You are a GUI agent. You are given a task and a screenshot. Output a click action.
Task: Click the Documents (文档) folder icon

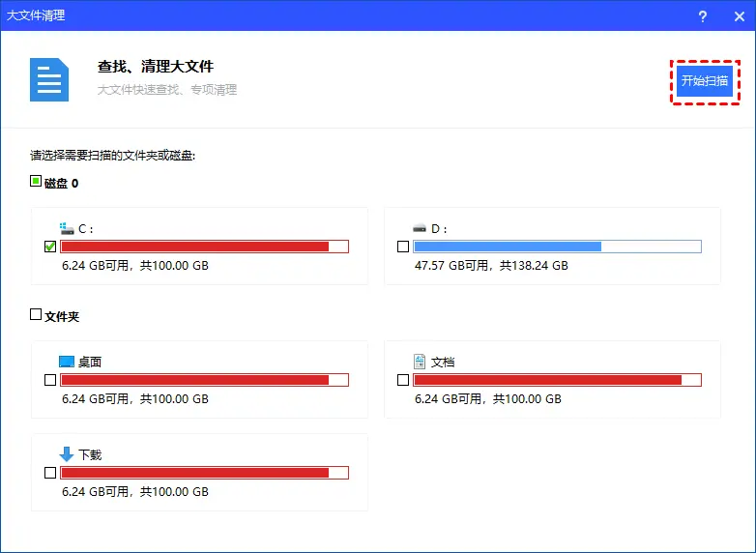coord(420,362)
